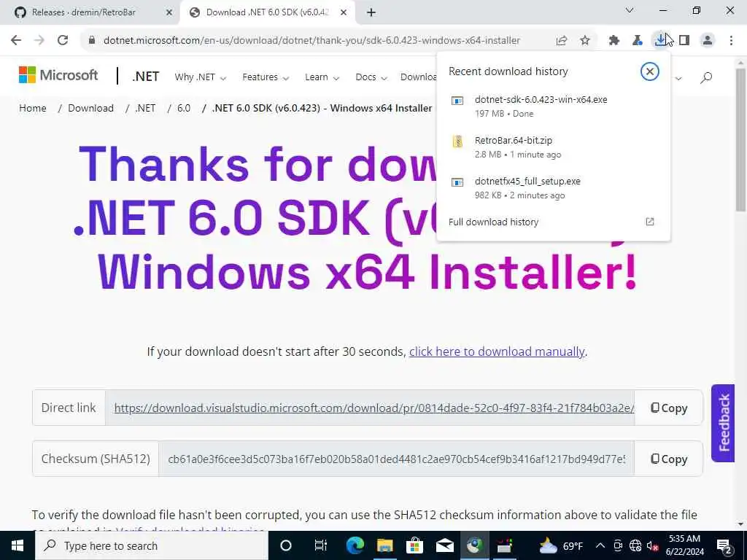Click Download in the breadcrumb
Screen dimensions: 747x560
91,108
